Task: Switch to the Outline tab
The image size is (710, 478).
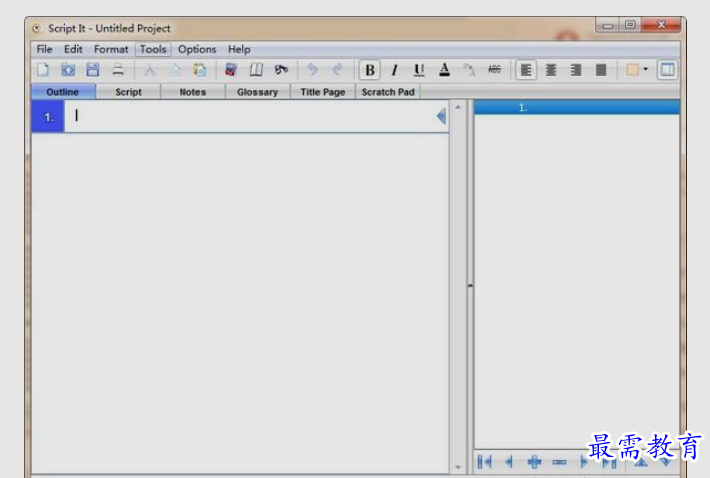Action: (x=63, y=92)
